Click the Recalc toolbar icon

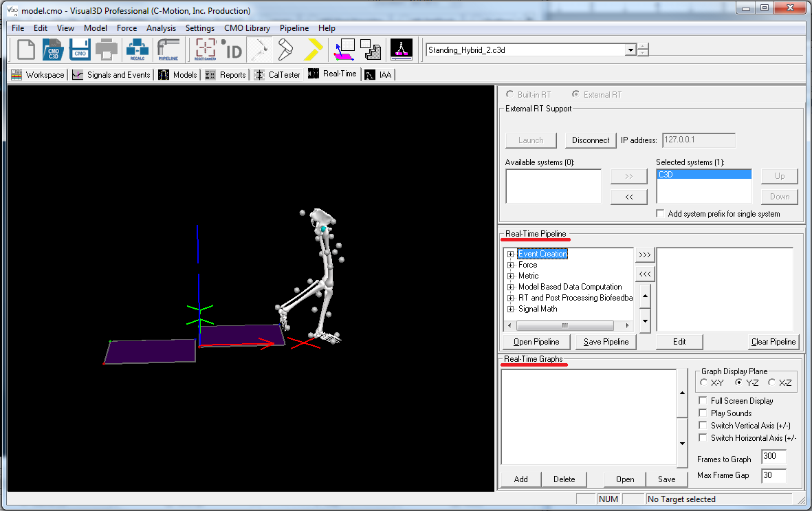pos(138,50)
